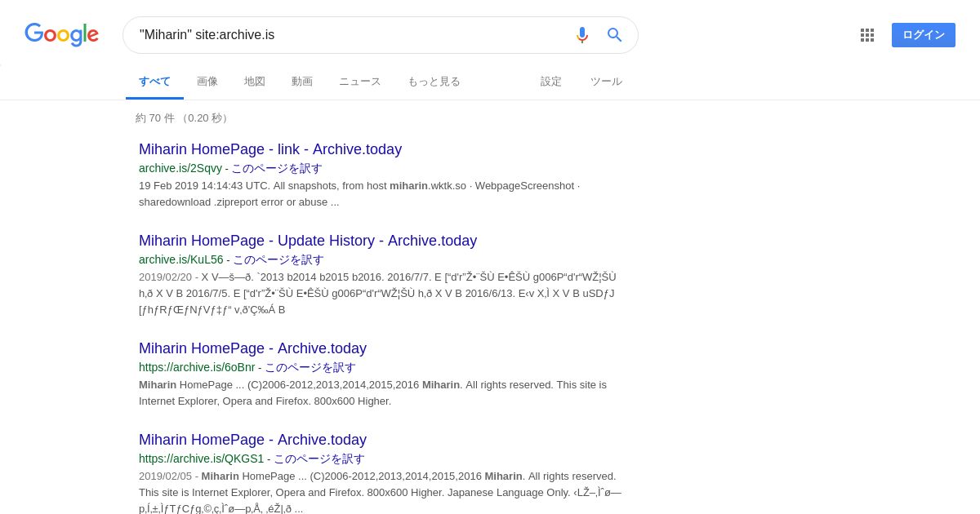Click the archive.is/2Sqvy URL text
Image resolution: width=980 pixels, height=514 pixels.
coord(180,168)
